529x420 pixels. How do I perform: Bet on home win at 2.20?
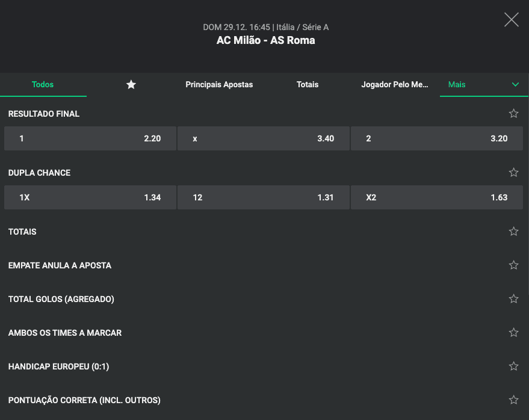pos(90,138)
